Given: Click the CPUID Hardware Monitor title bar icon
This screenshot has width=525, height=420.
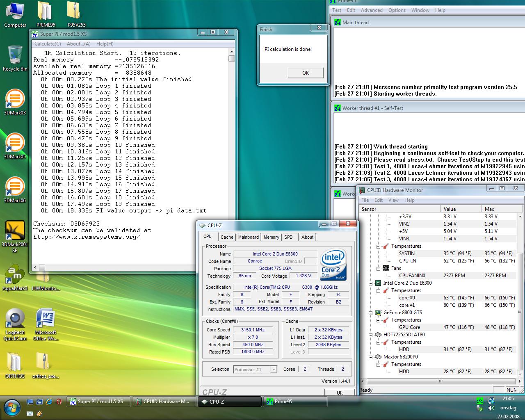Looking at the screenshot, I should tap(362, 190).
